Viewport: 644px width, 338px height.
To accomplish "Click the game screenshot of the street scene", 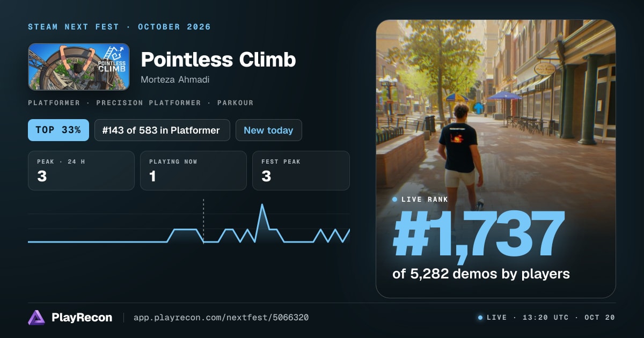I will click(495, 158).
